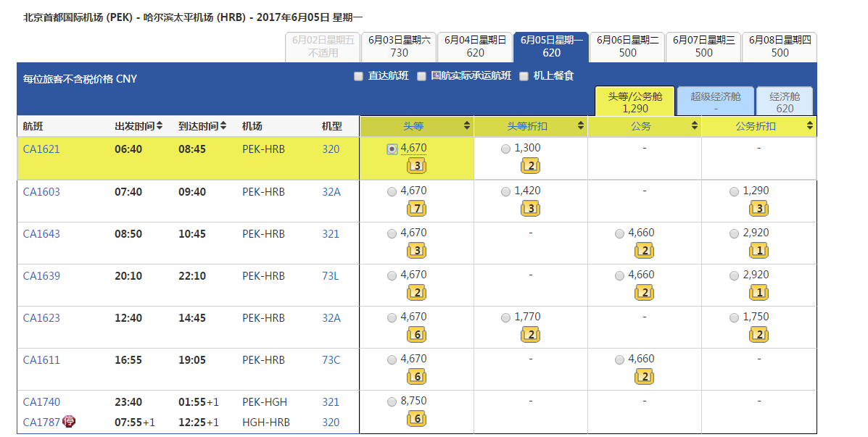The height and width of the screenshot is (437, 868).
Task: Switch to 6月08日星期四 500 date tab
Action: [780, 47]
